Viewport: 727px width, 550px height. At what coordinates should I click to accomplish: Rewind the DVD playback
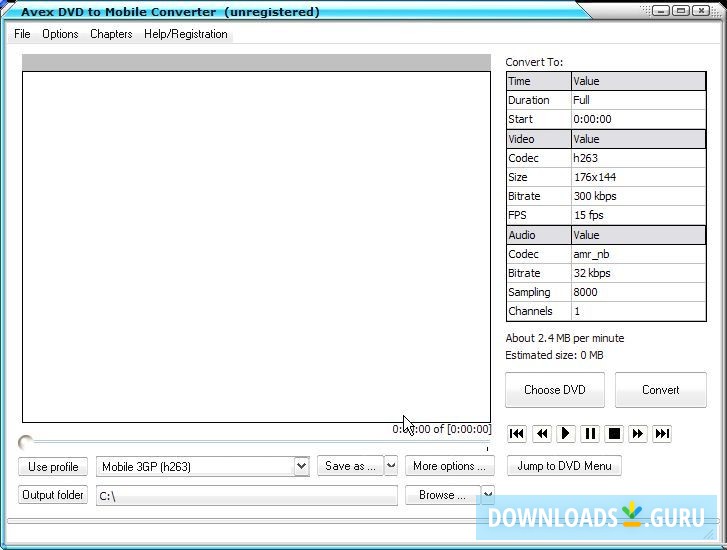pyautogui.click(x=541, y=434)
